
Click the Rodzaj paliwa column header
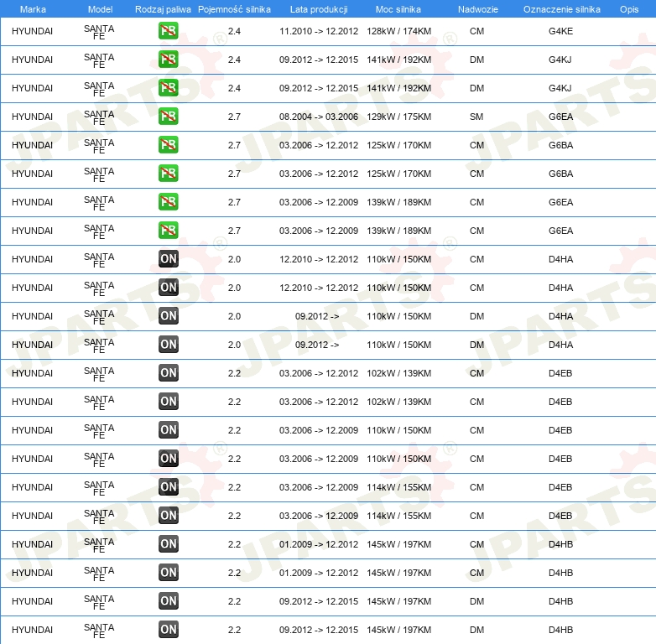click(x=163, y=9)
